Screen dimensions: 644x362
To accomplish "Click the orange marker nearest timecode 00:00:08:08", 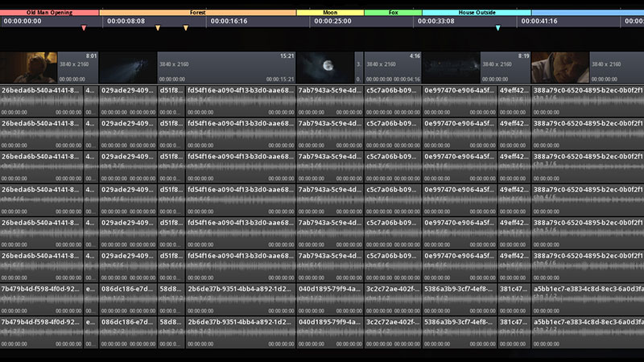I will (x=158, y=28).
